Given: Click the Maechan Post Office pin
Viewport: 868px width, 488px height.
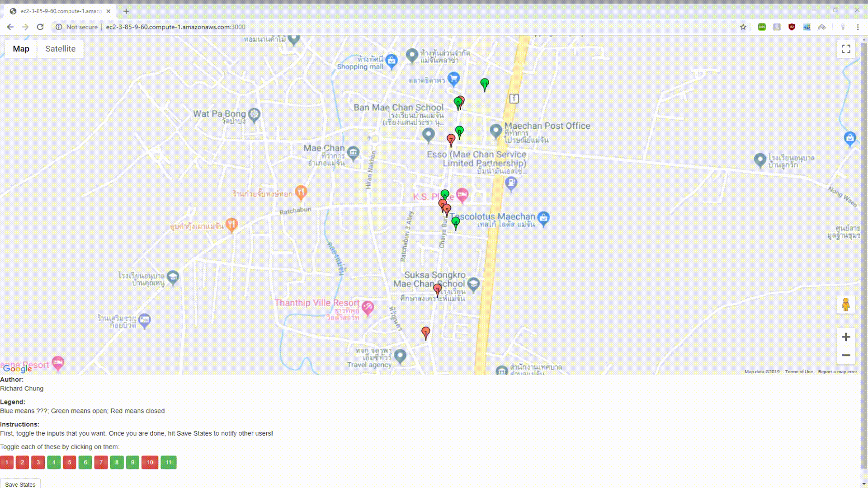Looking at the screenshot, I should 496,131.
